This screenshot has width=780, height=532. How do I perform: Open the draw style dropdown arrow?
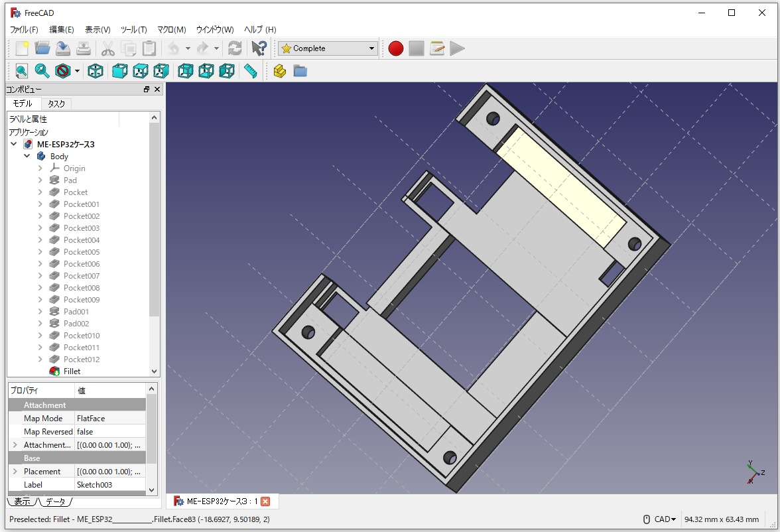[x=77, y=71]
